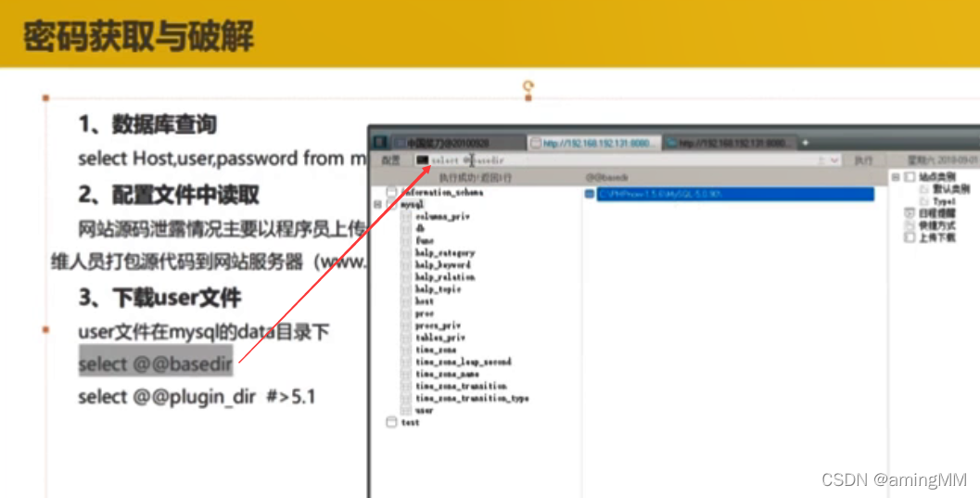
Task: Open the SQL query history dropdown arrow
Action: pos(834,160)
